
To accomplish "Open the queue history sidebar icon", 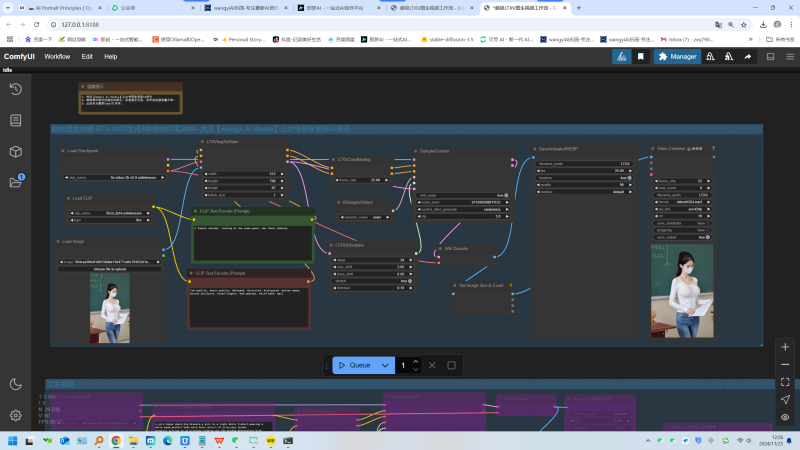I will (x=15, y=89).
